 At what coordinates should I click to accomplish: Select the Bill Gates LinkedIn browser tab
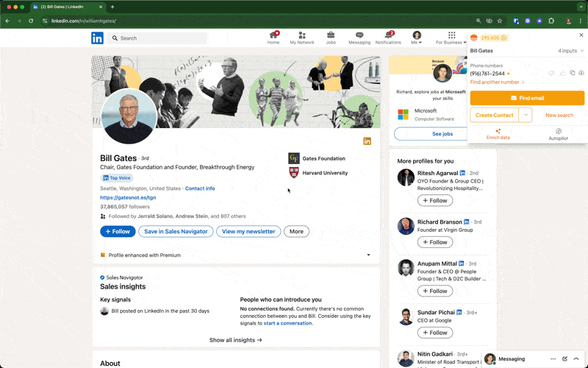[68, 7]
